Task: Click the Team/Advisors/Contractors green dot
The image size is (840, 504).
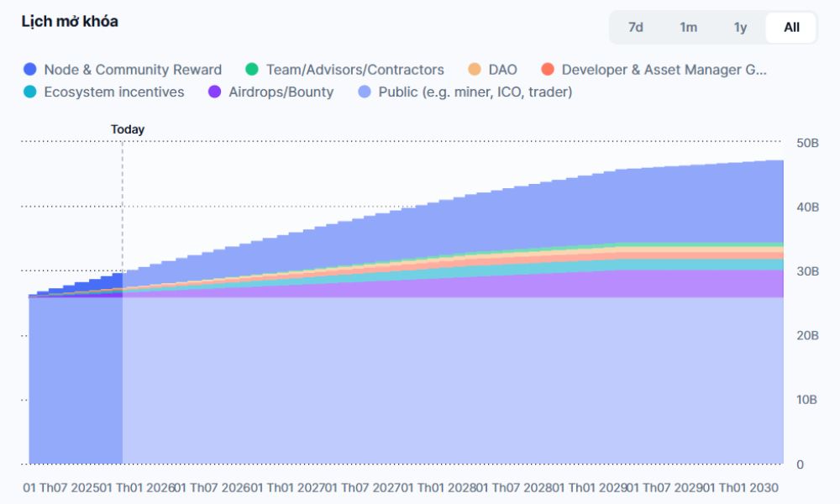Action: coord(252,70)
